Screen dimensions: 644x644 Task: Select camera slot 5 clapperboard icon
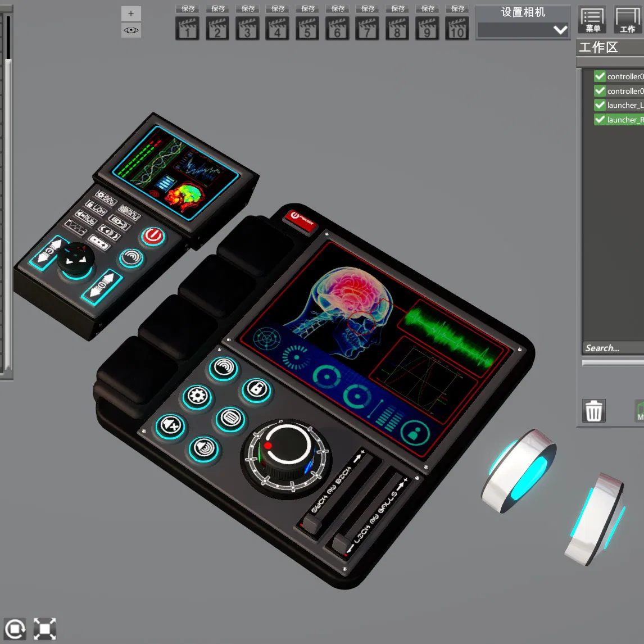point(307,28)
